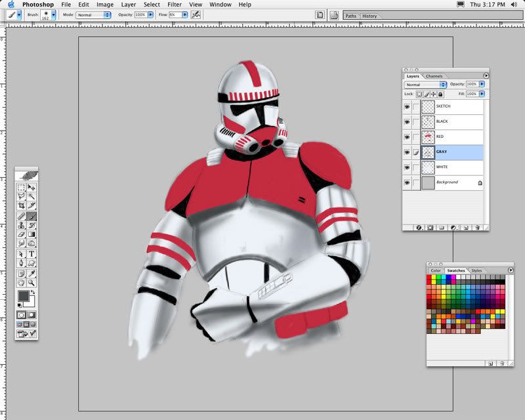Select the Type tool

click(x=31, y=254)
